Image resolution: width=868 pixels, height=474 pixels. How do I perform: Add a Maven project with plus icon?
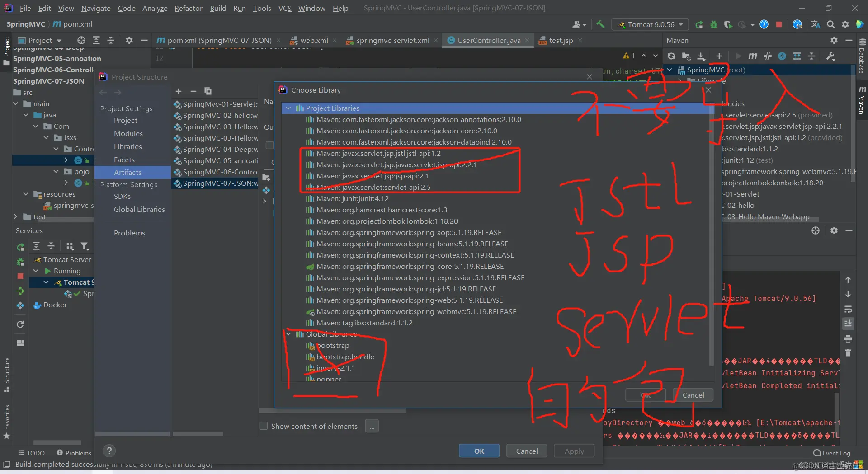(719, 56)
